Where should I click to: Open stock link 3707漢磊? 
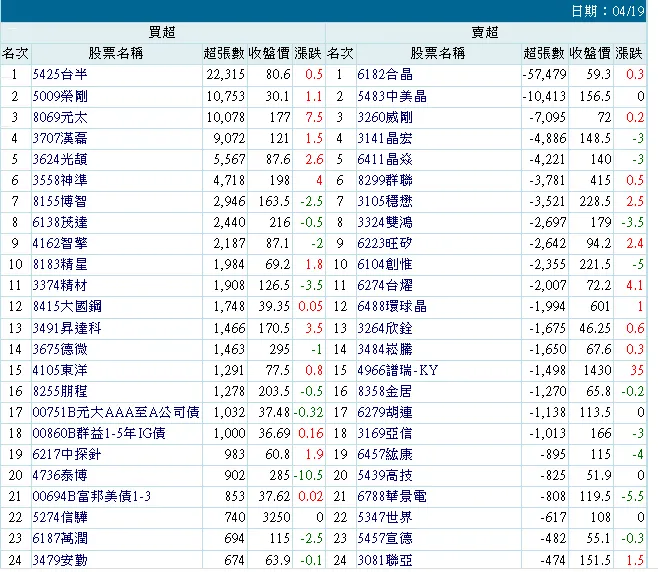coord(60,138)
